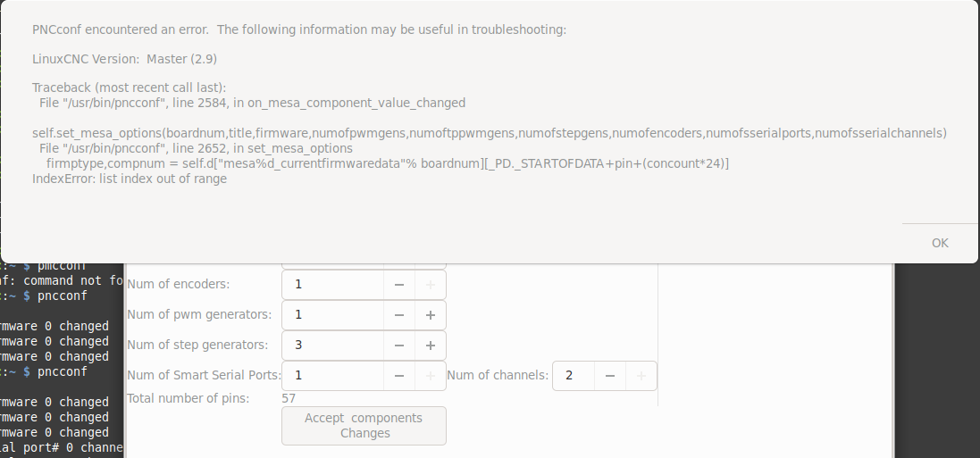Click Accept components Changes button
This screenshot has width=980, height=458.
tap(364, 426)
